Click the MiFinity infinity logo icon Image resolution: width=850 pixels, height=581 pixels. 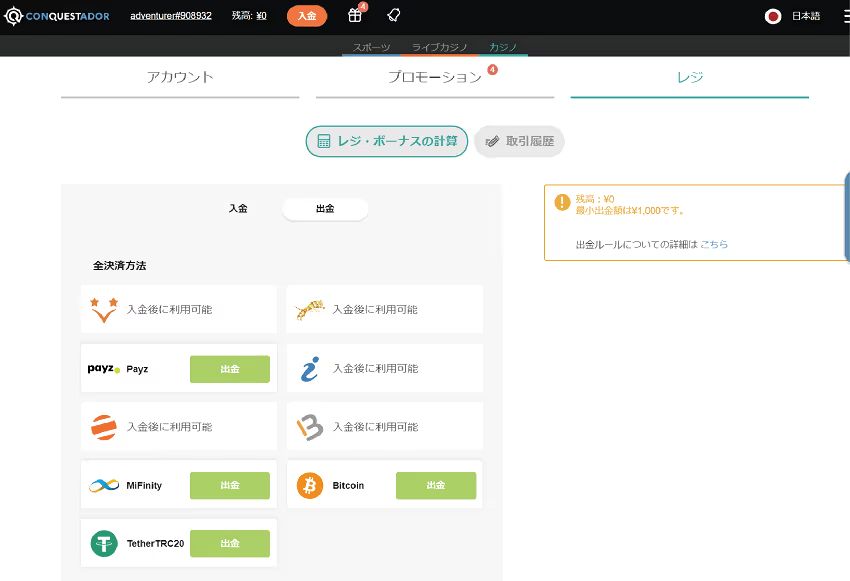104,485
